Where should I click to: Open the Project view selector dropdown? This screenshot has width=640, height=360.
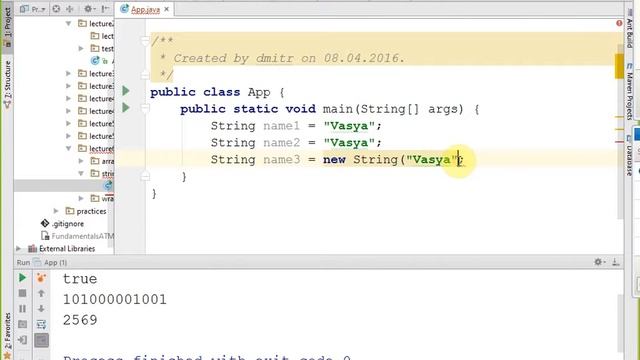32,9
